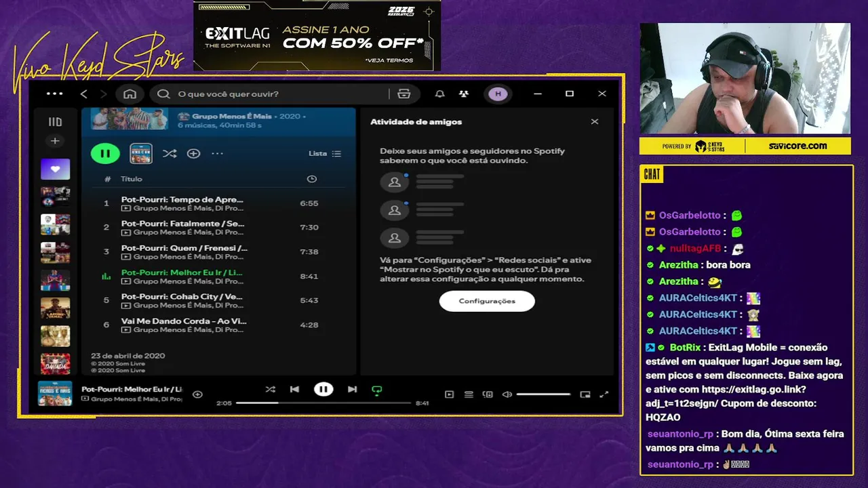Click chat user 'BotRix'
The width and height of the screenshot is (868, 488).
tap(685, 348)
